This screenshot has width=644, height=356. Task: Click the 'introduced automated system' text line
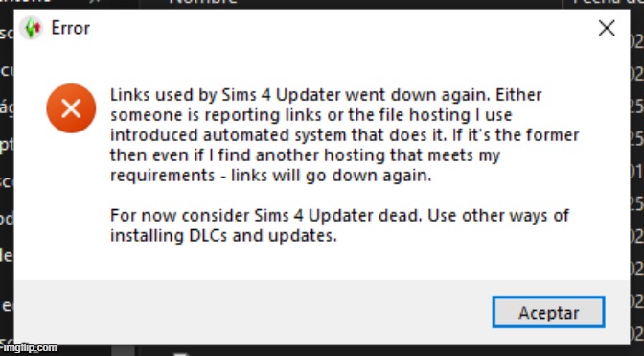(x=344, y=135)
